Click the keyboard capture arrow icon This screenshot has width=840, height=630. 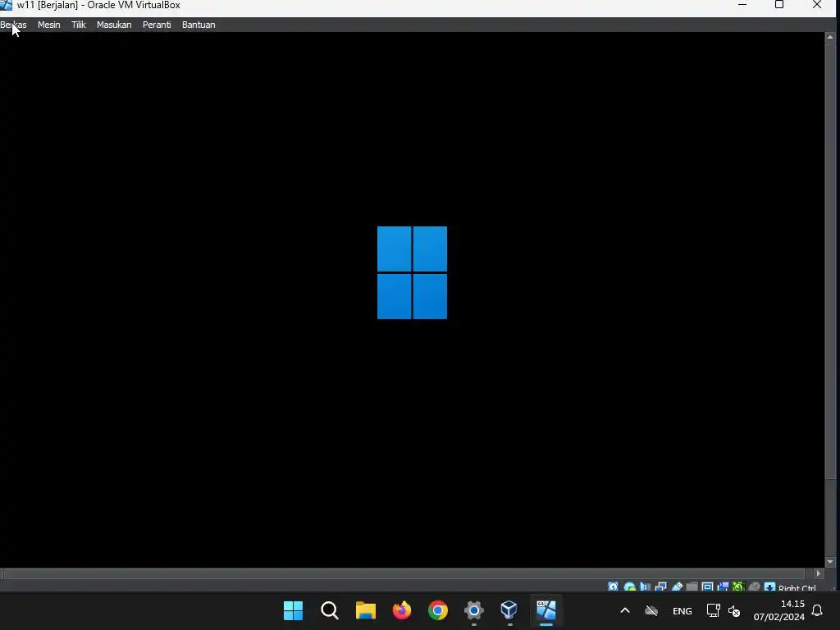(769, 587)
